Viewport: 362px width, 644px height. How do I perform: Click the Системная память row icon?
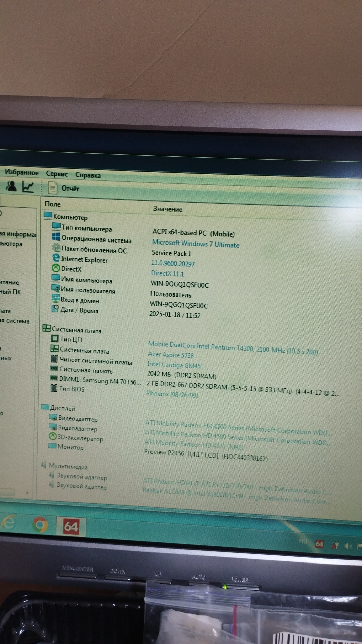click(54, 368)
